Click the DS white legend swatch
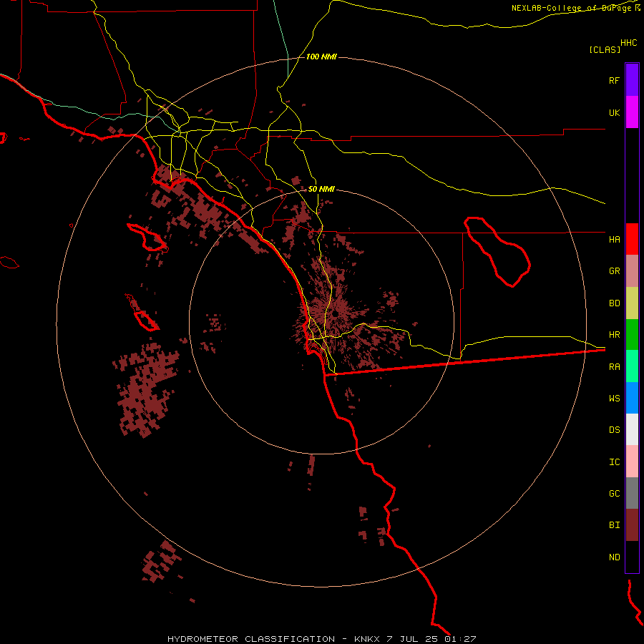Viewport: 644px width, 644px height. (x=632, y=429)
